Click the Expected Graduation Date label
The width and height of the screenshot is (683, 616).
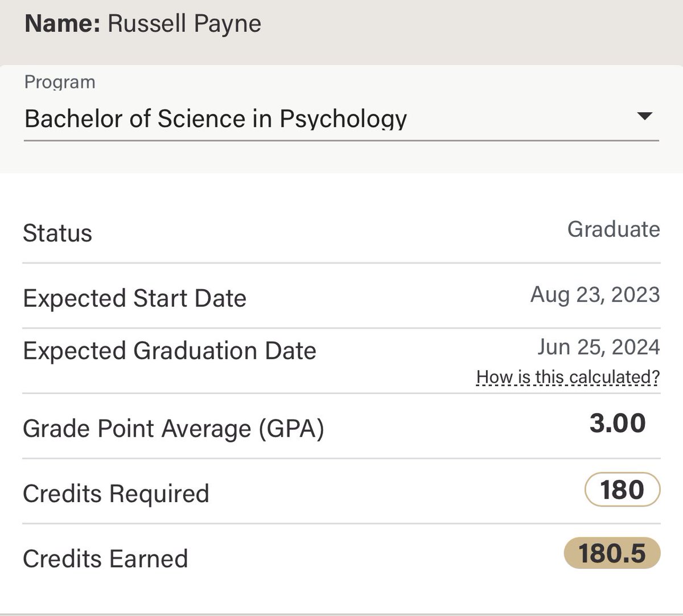[x=169, y=351]
